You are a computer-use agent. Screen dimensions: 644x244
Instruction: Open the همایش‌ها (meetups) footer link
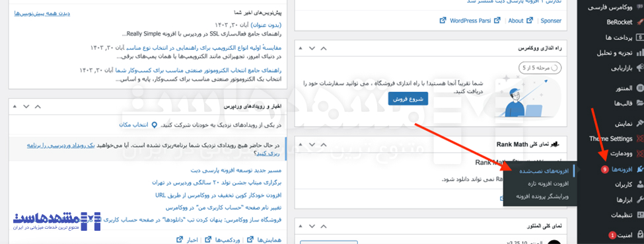tap(269, 239)
